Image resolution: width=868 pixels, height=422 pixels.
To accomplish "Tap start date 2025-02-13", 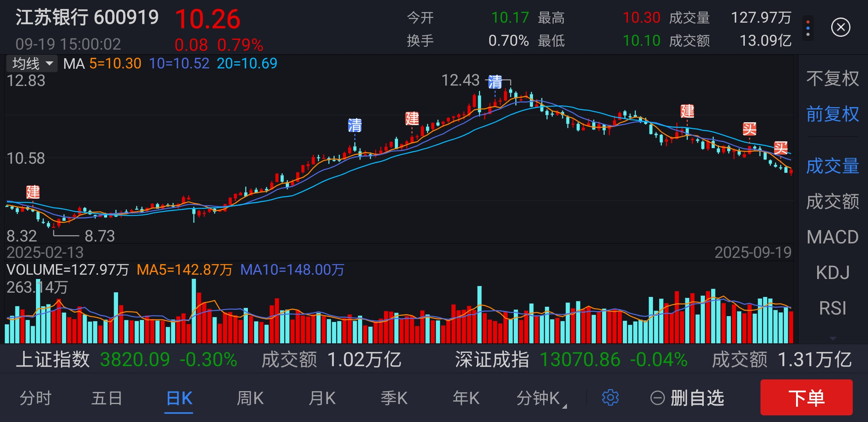I will click(x=45, y=252).
